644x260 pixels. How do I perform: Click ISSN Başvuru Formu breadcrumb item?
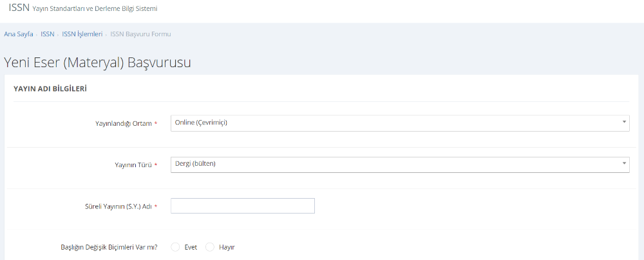click(x=140, y=34)
